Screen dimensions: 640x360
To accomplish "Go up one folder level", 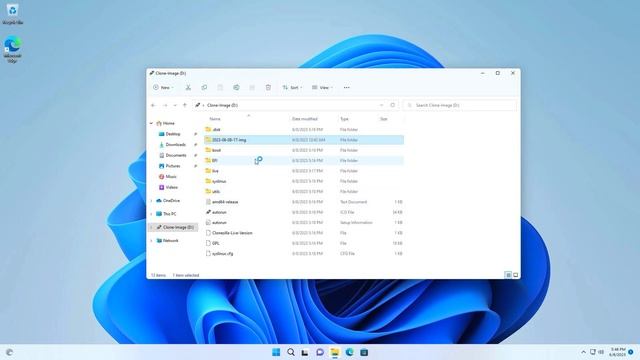I will (184, 105).
